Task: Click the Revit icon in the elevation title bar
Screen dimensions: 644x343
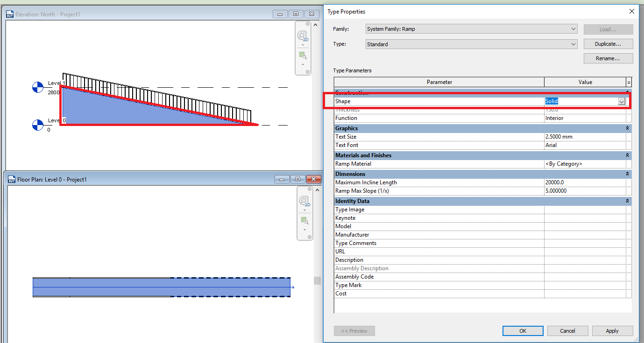Action: click(x=10, y=14)
